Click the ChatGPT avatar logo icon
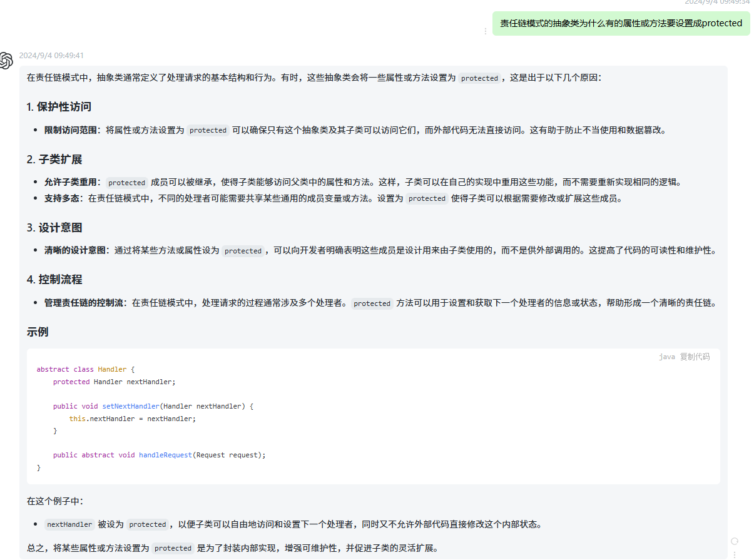Image resolution: width=754 pixels, height=560 pixels. click(7, 61)
